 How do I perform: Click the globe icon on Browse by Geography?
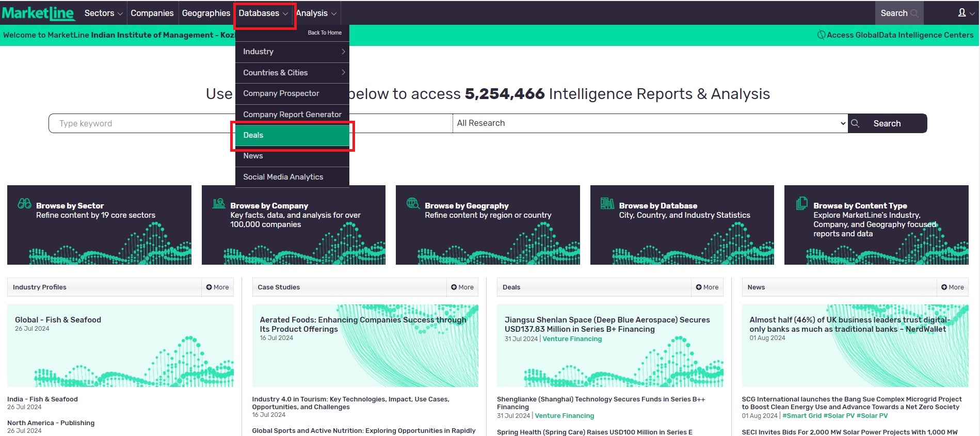click(x=413, y=203)
